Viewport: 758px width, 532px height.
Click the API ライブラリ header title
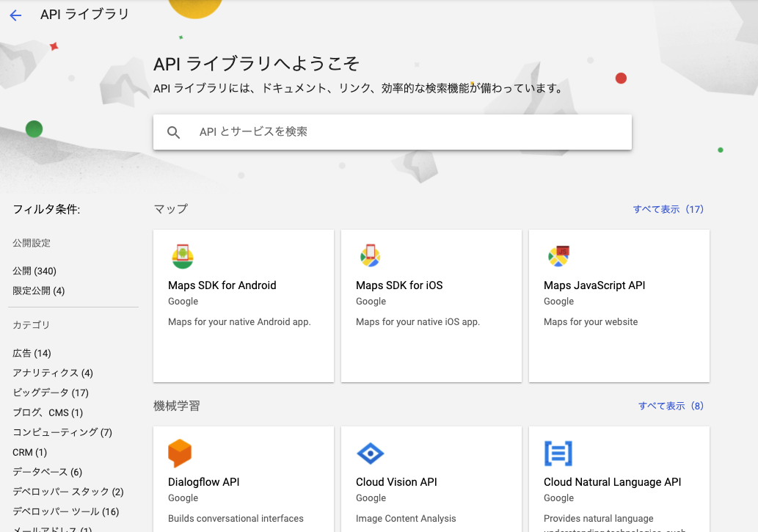tap(84, 15)
